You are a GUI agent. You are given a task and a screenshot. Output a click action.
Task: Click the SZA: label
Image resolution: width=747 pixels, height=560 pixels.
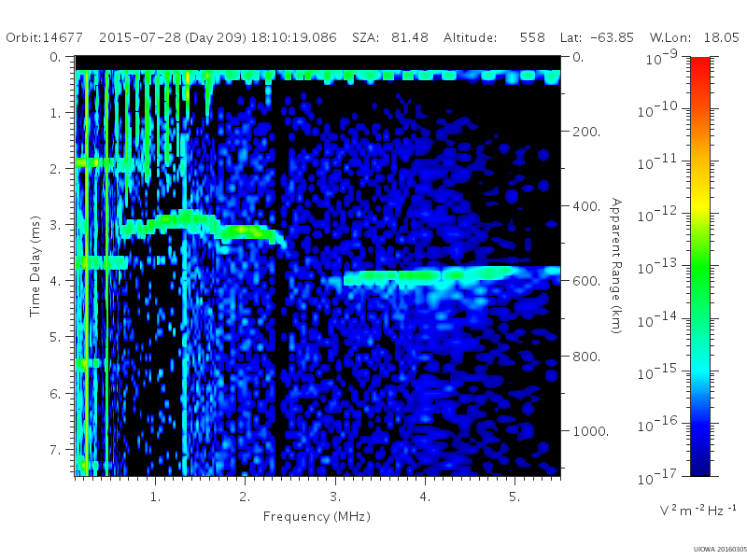[365, 37]
